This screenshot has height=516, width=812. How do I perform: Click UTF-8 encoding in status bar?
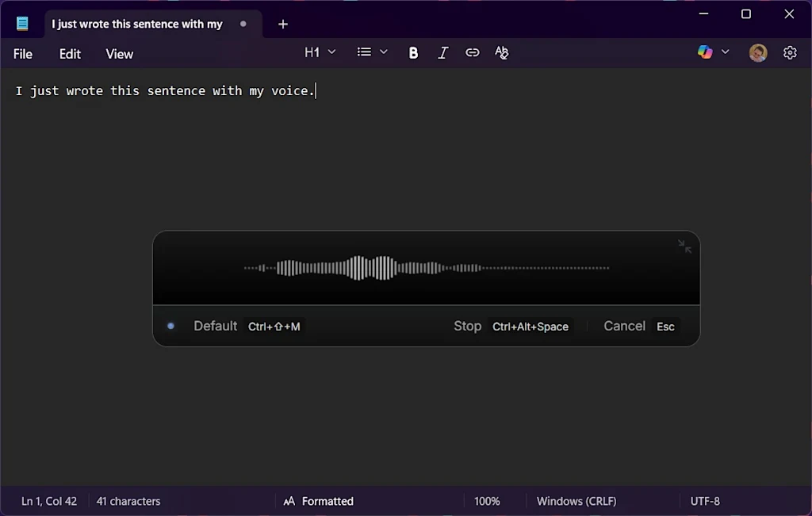click(x=705, y=501)
